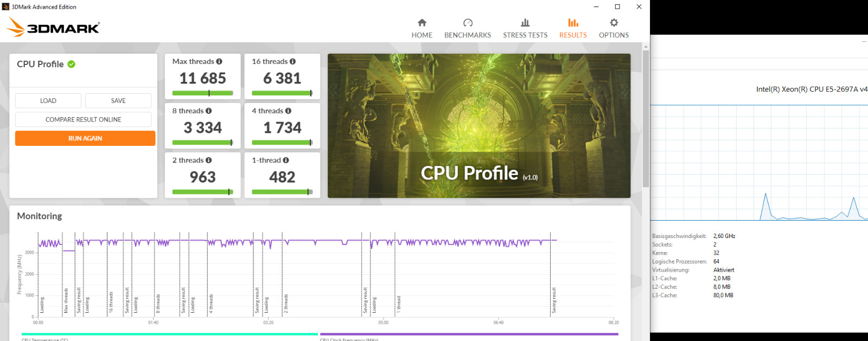Viewport: 868px width, 341px height.
Task: Click the home house icon
Action: [x=422, y=23]
